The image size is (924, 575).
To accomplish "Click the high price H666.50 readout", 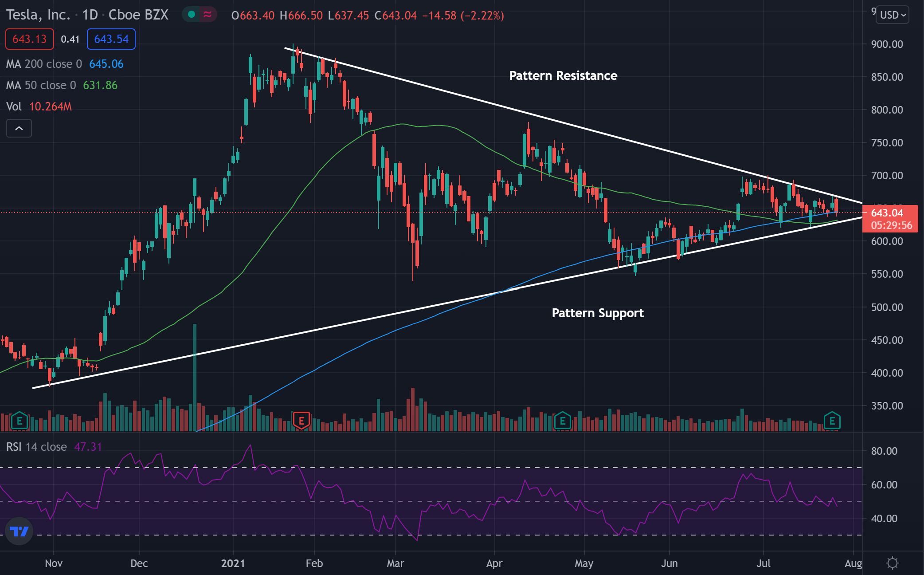I will 301,16.
